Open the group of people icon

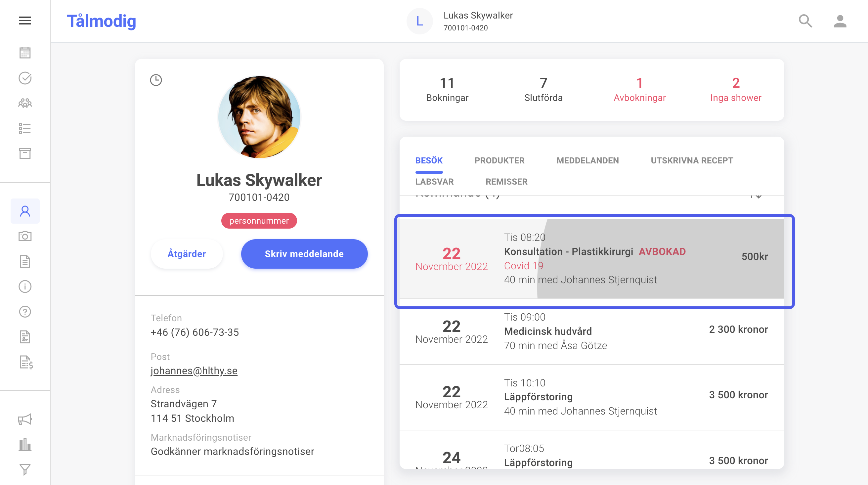click(25, 103)
